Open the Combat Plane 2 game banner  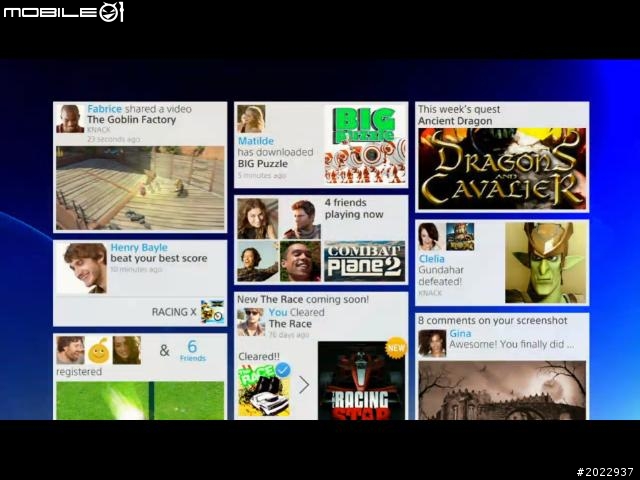coord(364,261)
